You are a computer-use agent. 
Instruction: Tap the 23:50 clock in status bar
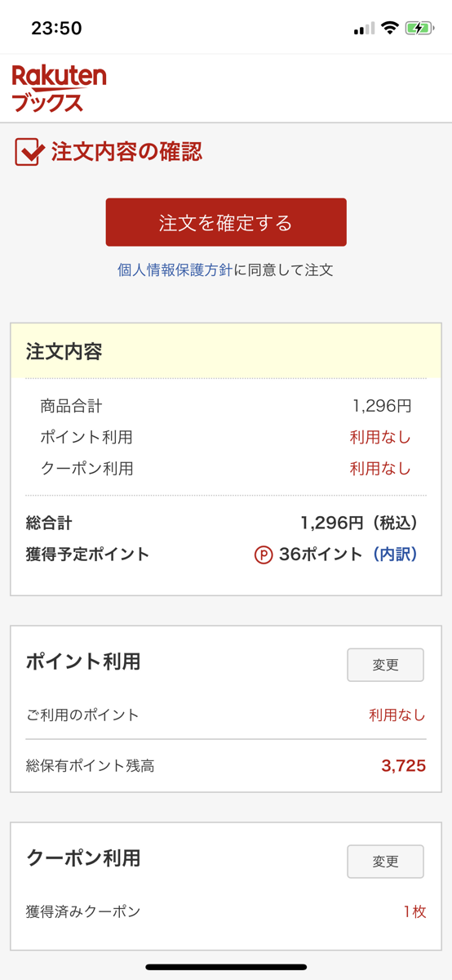[56, 29]
